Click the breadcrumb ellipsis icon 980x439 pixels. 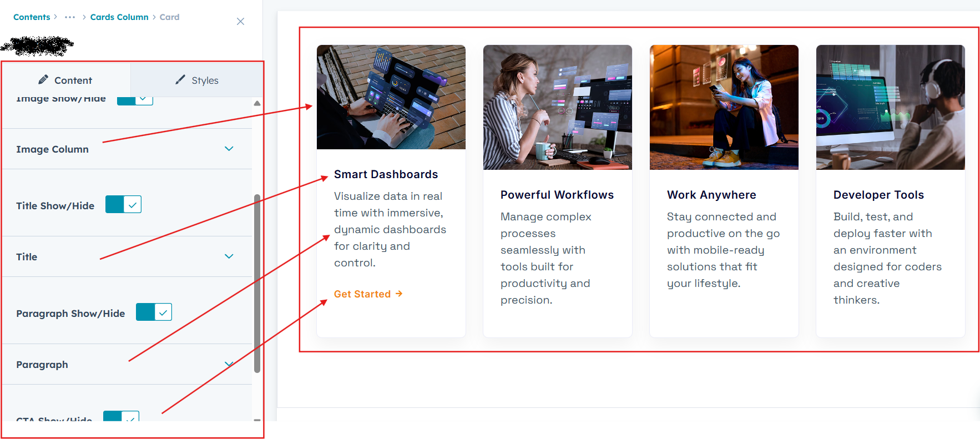pos(70,17)
